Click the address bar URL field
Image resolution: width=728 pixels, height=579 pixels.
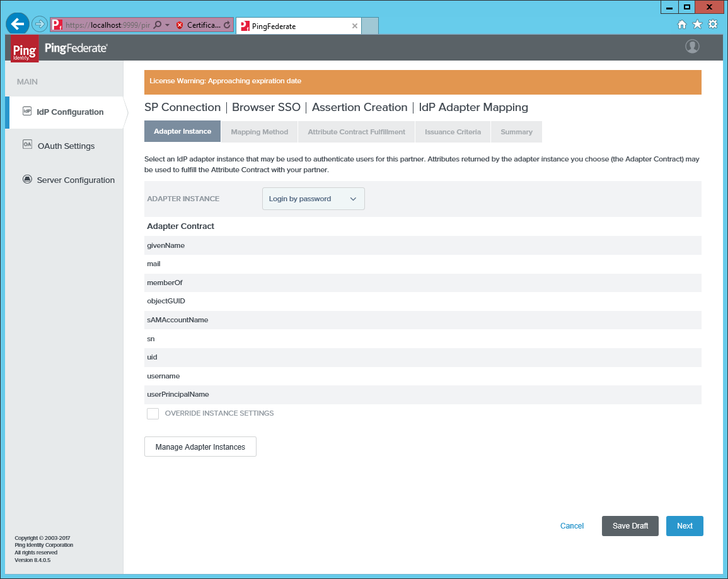(108, 25)
